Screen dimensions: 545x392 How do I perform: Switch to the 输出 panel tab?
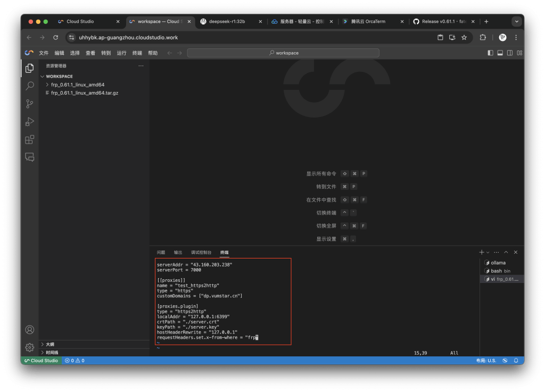(178, 253)
